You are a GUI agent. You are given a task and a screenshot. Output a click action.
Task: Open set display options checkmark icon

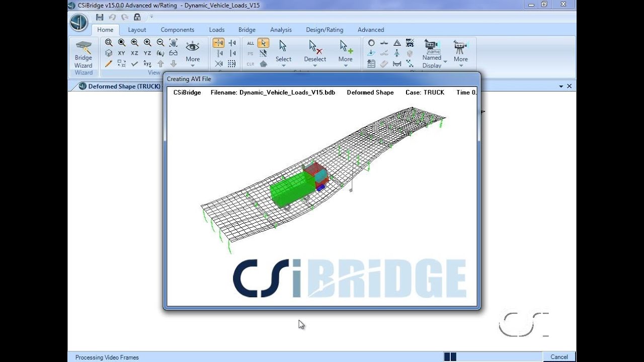point(134,64)
